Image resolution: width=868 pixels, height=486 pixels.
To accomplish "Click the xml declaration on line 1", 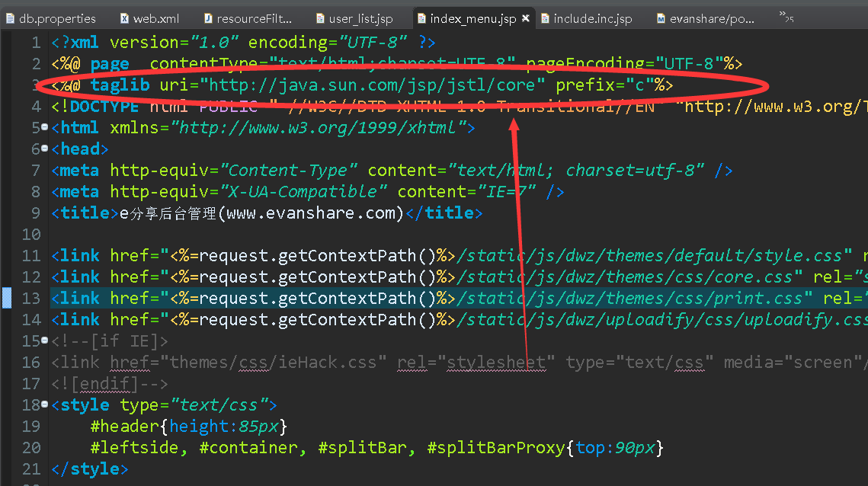I will [x=244, y=43].
